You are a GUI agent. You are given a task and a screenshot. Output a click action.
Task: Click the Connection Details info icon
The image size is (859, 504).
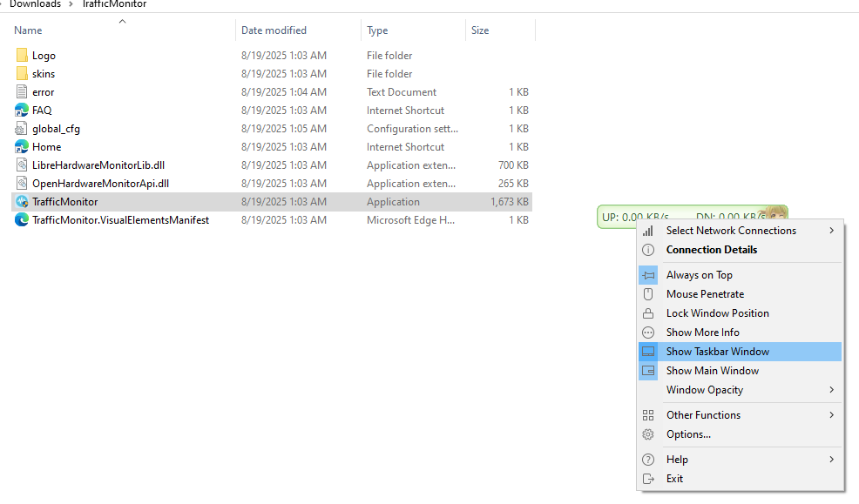tap(648, 250)
